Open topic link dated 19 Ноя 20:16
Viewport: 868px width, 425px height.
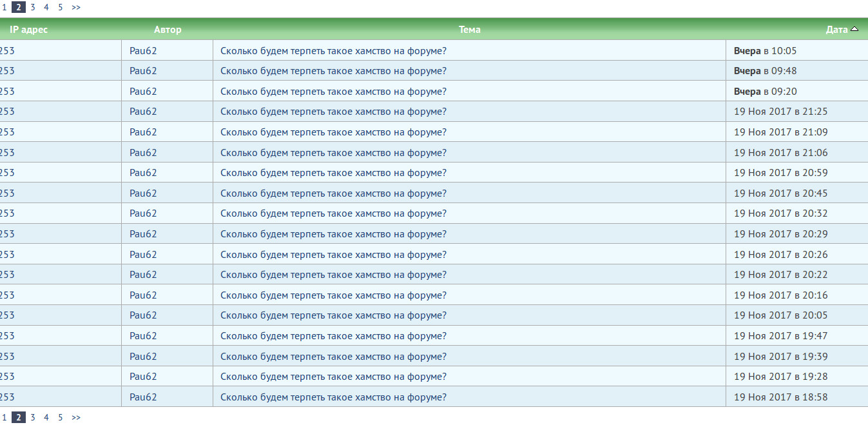pyautogui.click(x=333, y=295)
